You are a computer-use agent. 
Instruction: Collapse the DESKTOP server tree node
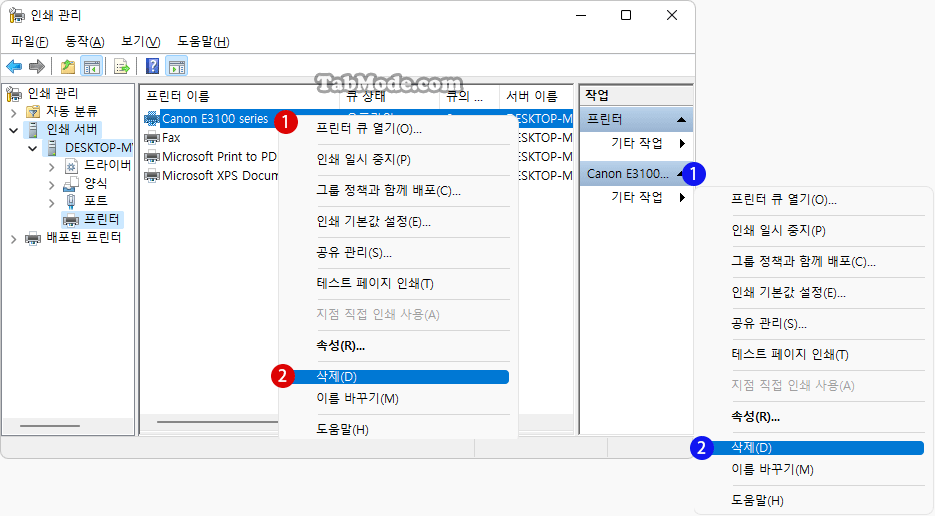pos(33,148)
